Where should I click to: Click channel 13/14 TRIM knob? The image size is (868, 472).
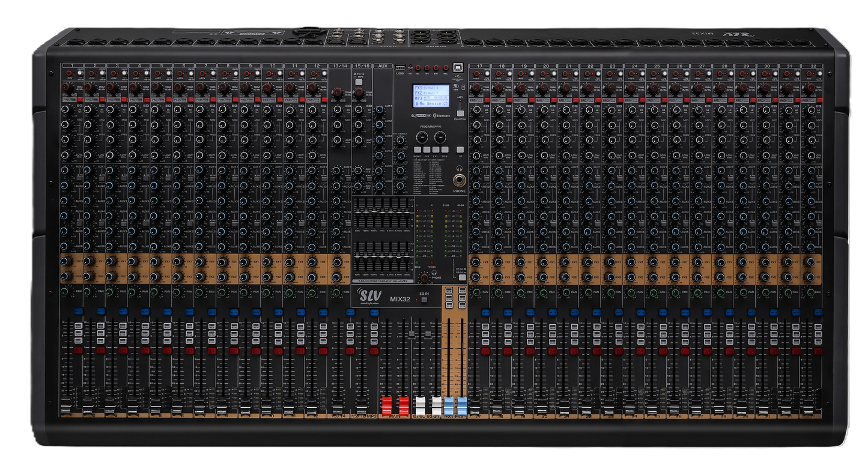(338, 93)
